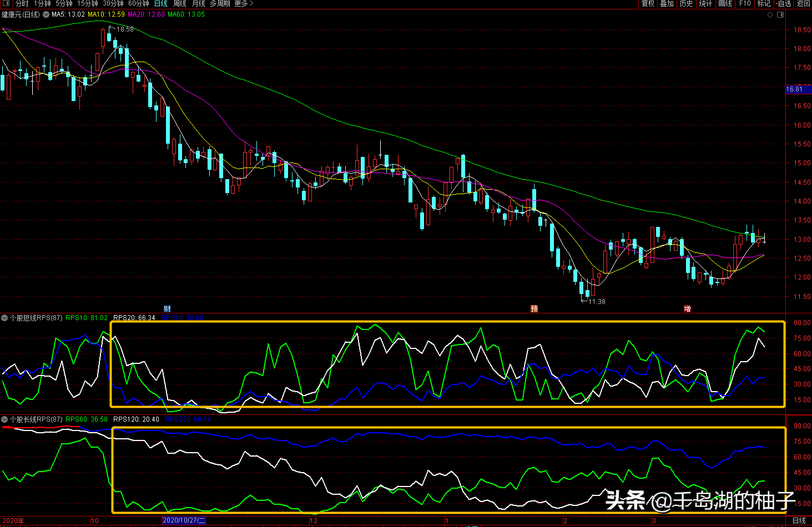The width and height of the screenshot is (812, 527).
Task: Click 返回 back button
Action: pos(803,3)
